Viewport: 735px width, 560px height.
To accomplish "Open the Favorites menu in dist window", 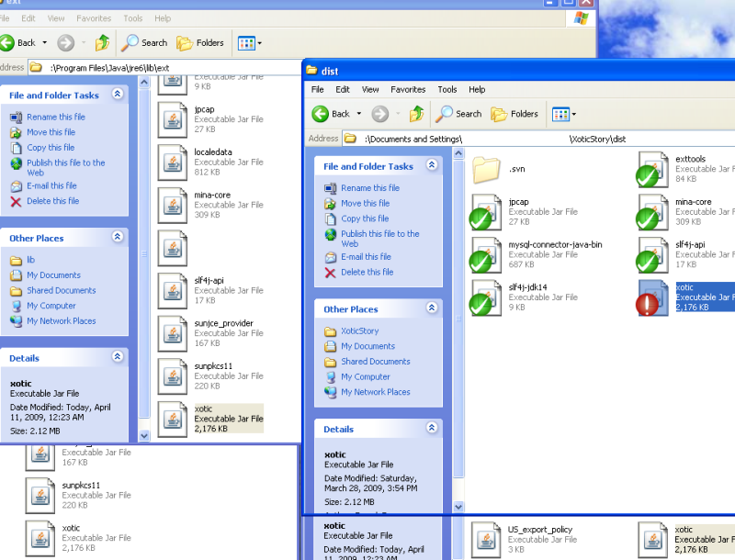I will click(407, 90).
